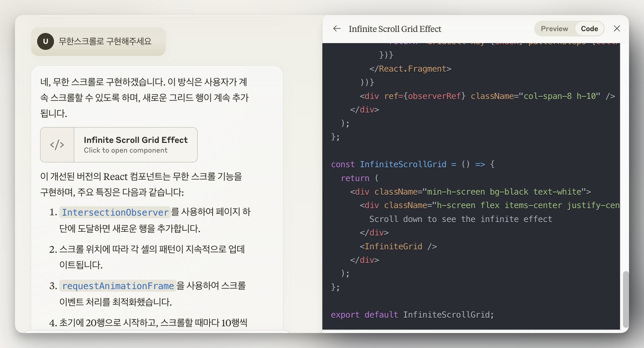Click the export default InfiniteScrollGrid code line
The height and width of the screenshot is (348, 644).
[412, 315]
